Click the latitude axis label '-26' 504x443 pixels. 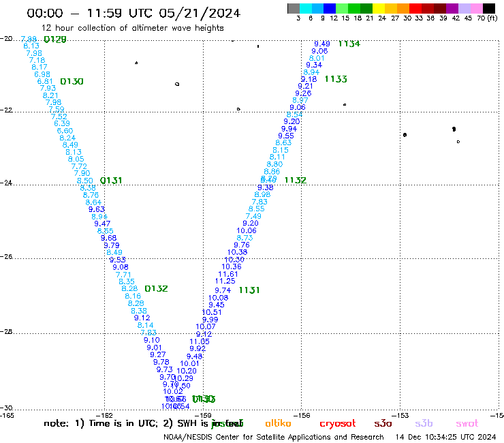click(x=6, y=257)
